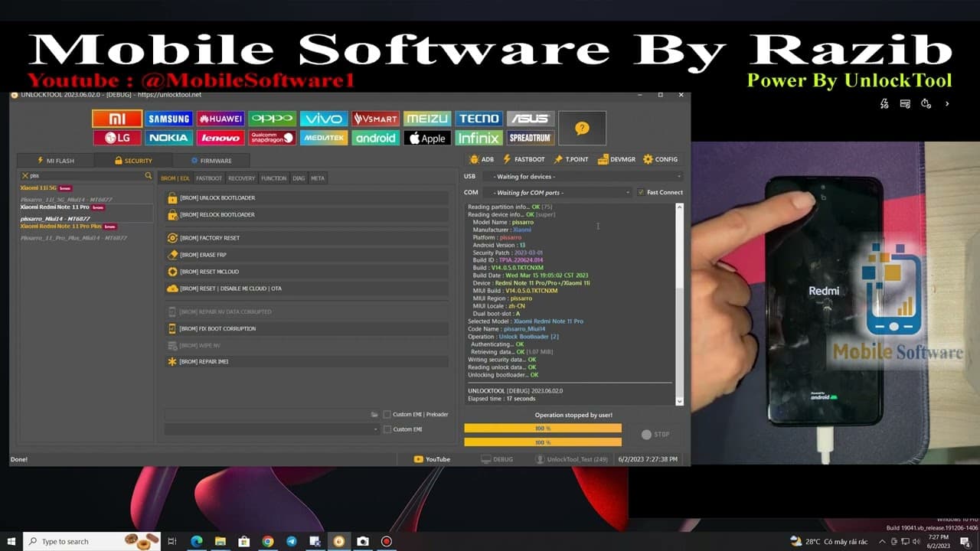Open the T.Point tool
The image size is (980, 551).
[571, 159]
